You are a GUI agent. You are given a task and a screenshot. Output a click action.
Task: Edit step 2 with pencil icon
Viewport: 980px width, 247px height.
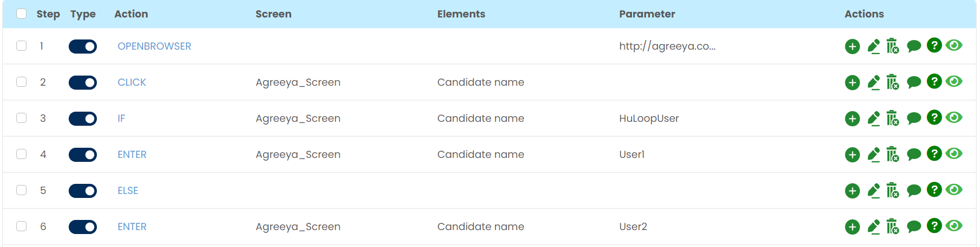[x=874, y=82]
